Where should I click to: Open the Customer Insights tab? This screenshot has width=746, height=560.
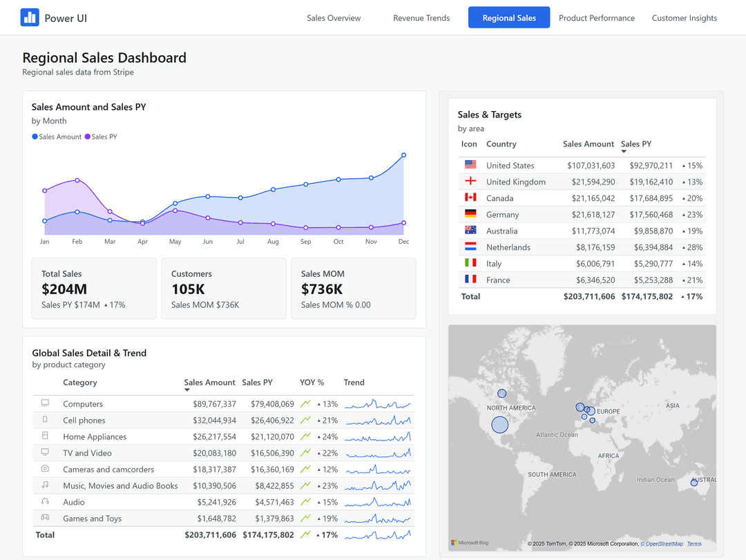coord(685,18)
